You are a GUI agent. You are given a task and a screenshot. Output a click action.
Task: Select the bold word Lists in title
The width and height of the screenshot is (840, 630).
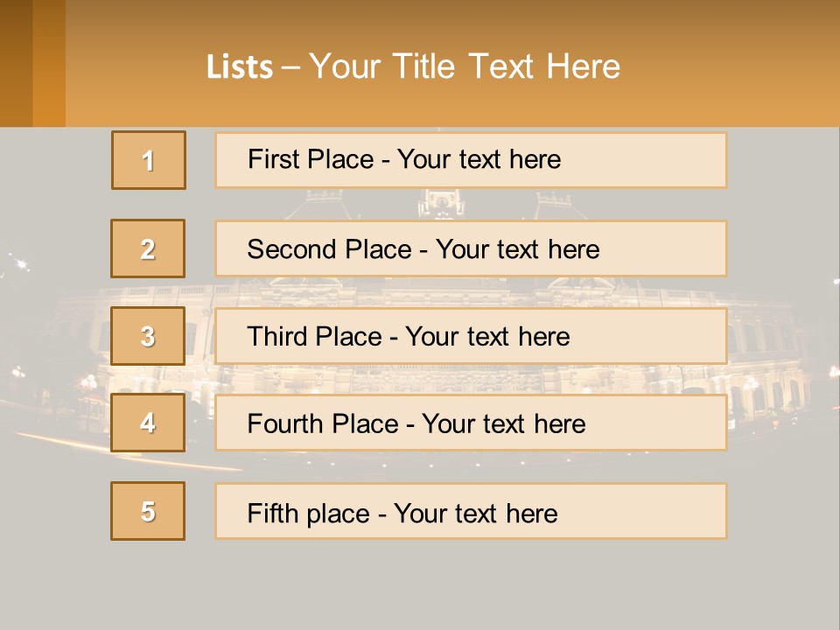(x=240, y=67)
